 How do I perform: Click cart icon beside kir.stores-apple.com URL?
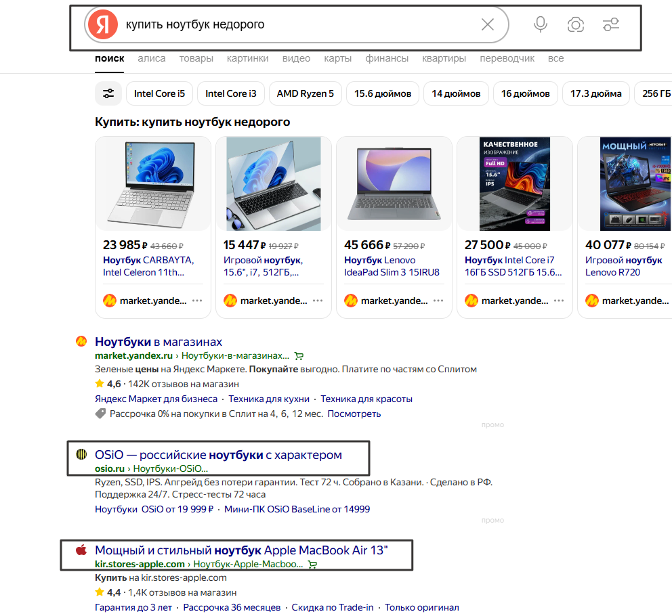click(x=312, y=564)
